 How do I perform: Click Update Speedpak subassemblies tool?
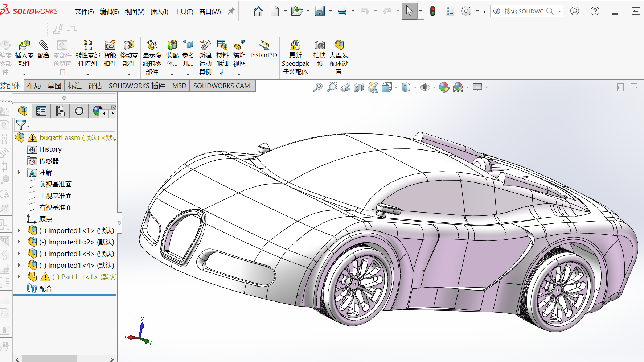pyautogui.click(x=295, y=58)
